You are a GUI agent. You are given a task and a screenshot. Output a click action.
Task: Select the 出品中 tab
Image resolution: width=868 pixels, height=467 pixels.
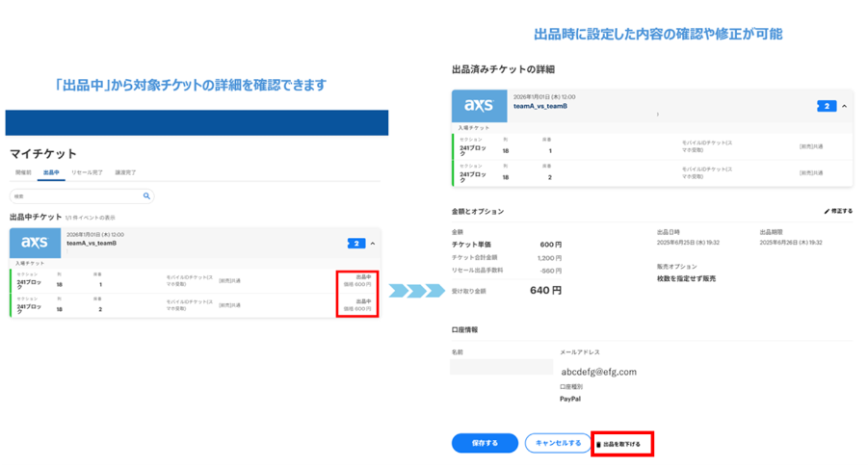[51, 171]
